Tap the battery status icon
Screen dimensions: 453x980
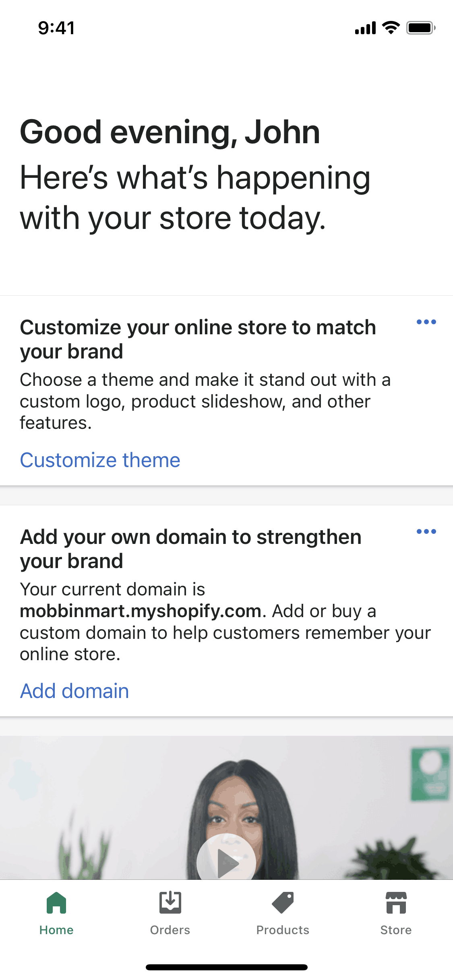421,28
